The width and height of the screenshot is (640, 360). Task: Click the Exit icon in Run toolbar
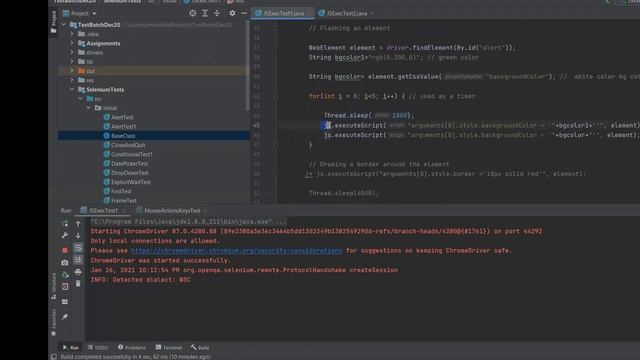point(65,287)
